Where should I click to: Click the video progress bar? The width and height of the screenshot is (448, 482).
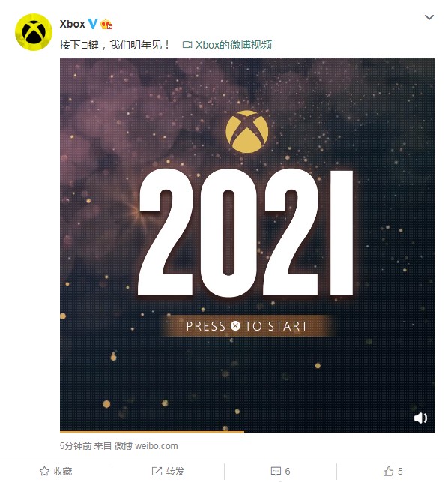point(247,431)
